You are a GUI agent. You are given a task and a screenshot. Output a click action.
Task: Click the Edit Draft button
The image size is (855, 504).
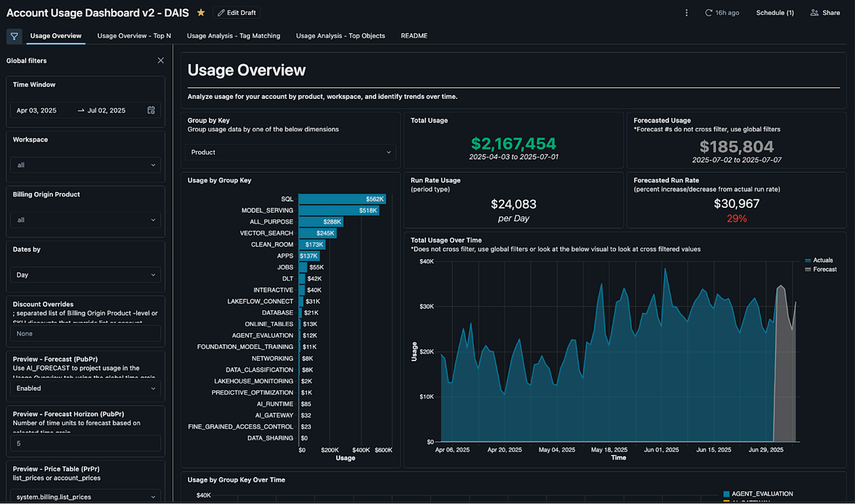click(236, 12)
